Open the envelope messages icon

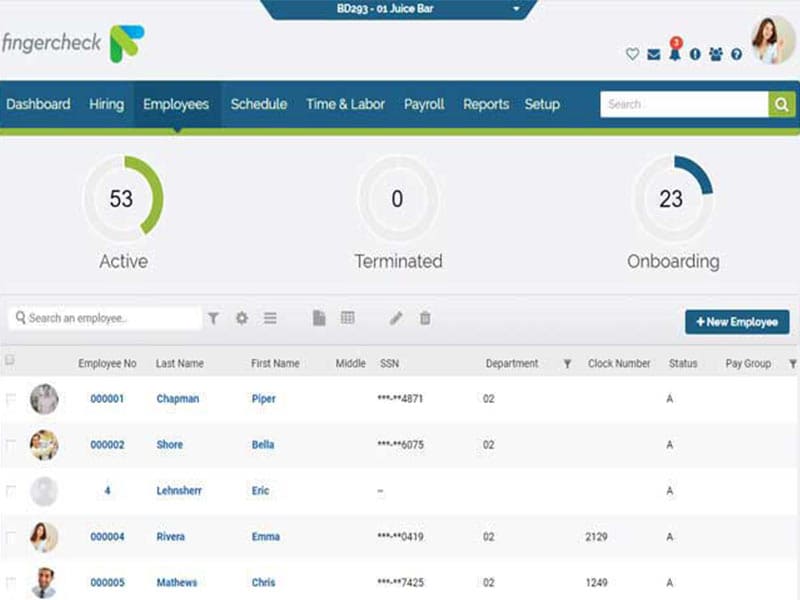point(653,55)
